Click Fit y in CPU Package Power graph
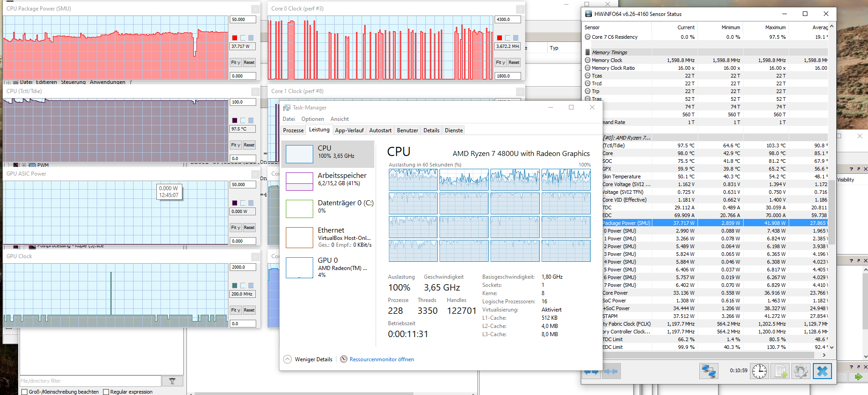This screenshot has height=395, width=868. coord(235,62)
